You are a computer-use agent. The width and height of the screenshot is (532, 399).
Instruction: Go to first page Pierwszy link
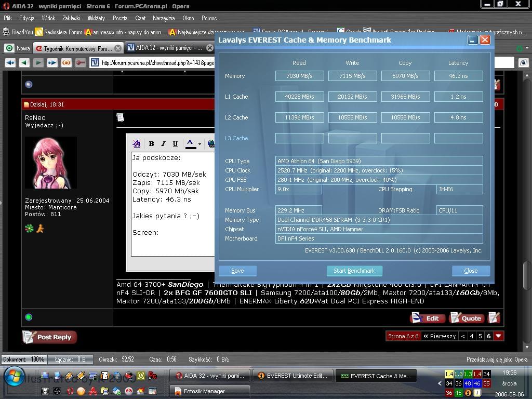point(440,336)
